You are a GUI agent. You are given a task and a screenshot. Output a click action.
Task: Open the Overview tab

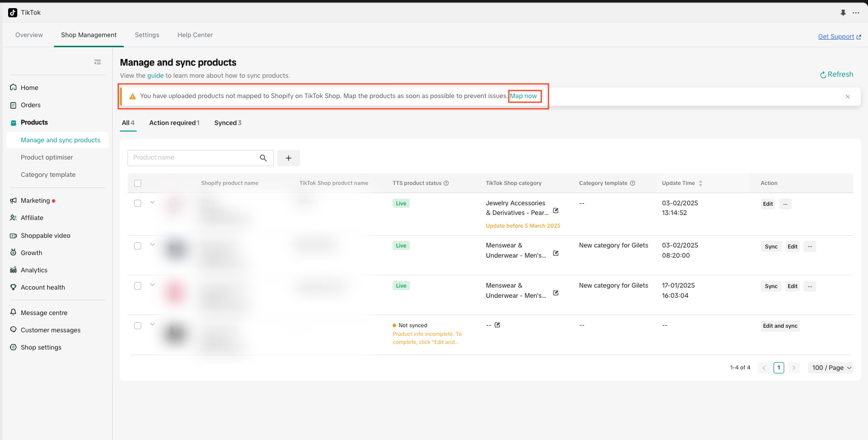[29, 35]
